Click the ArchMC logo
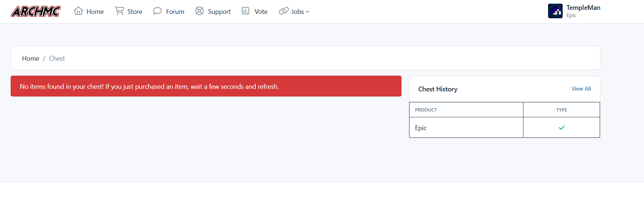 click(36, 11)
